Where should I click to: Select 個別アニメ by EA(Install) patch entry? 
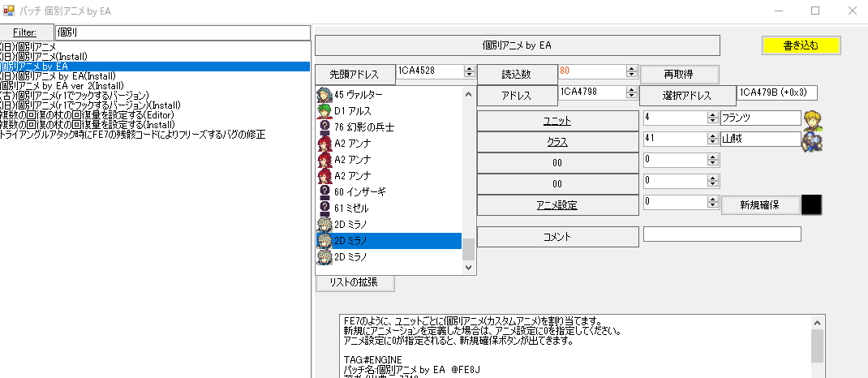tap(155, 75)
